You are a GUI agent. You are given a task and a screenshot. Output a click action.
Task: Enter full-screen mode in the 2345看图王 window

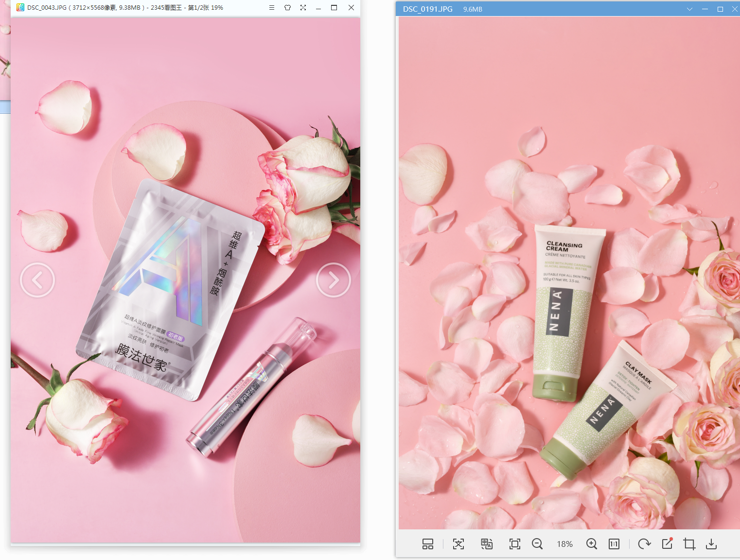[x=303, y=8]
